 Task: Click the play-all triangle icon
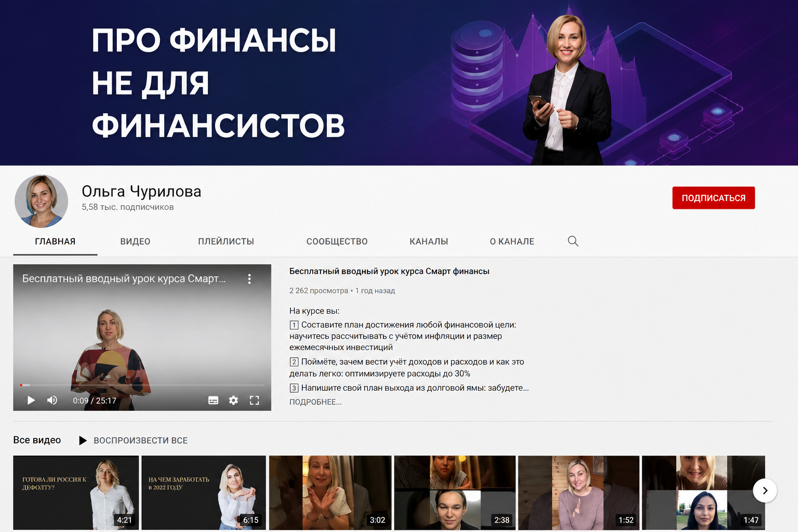83,441
